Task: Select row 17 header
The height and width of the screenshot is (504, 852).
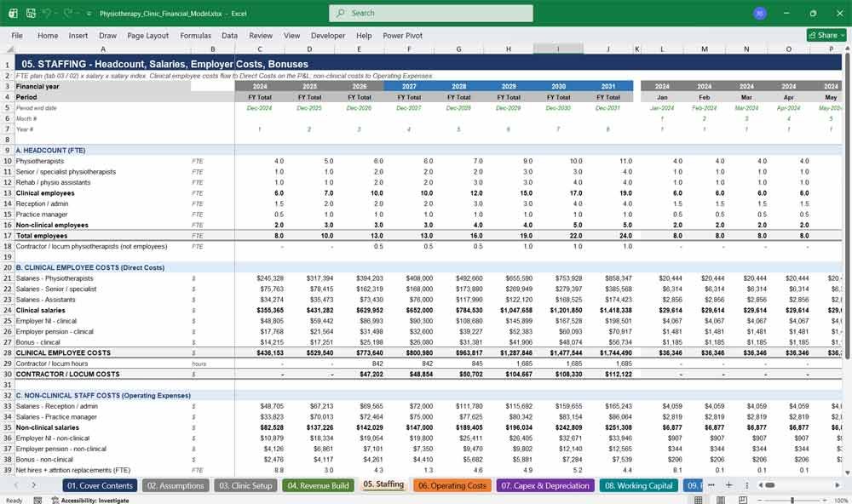Action: coord(8,236)
